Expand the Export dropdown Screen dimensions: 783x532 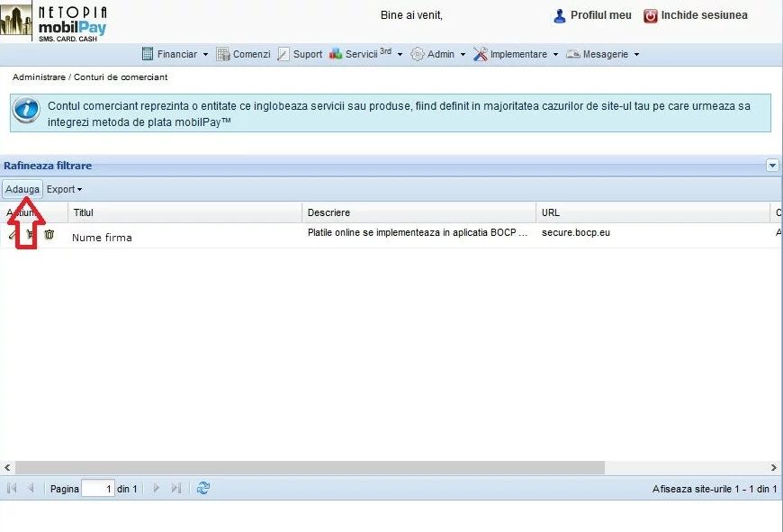[x=64, y=189]
